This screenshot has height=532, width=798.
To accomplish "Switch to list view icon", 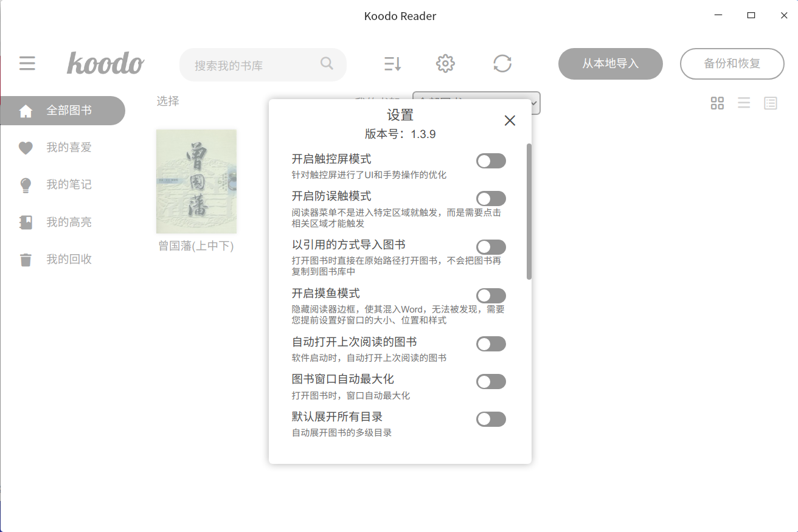I will (744, 103).
